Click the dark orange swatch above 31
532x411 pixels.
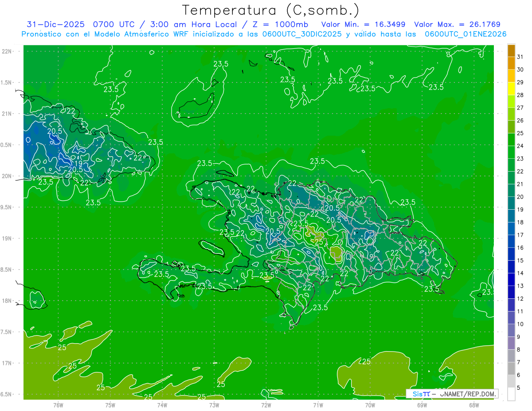point(511,51)
